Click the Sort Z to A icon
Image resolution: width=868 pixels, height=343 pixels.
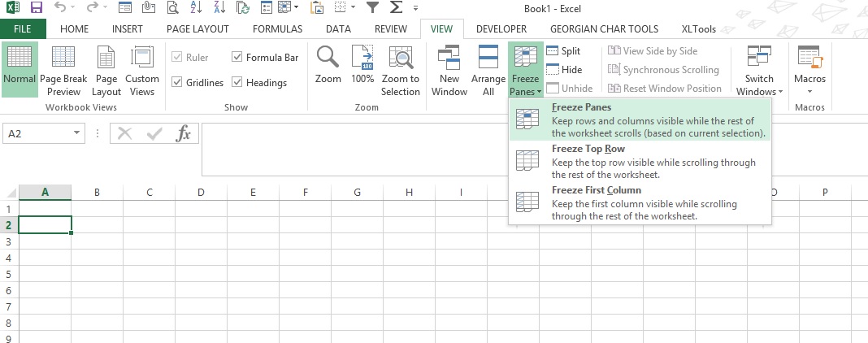pyautogui.click(x=219, y=8)
